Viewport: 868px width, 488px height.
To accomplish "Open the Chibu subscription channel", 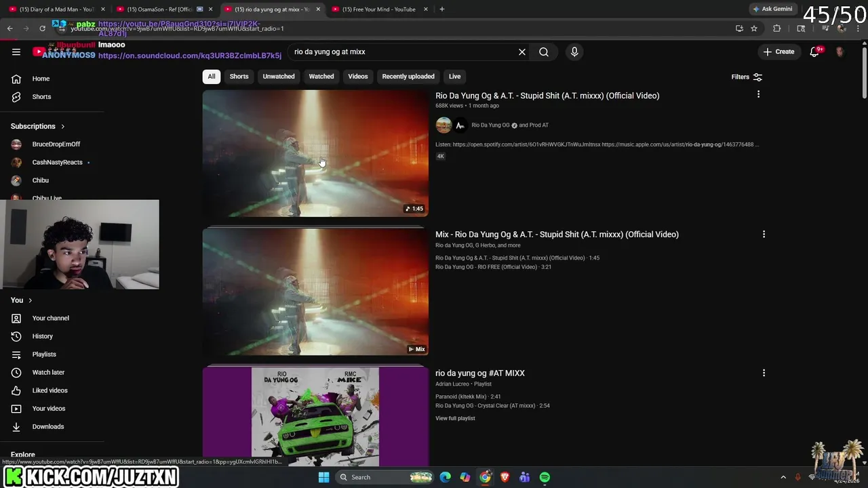I will click(40, 180).
